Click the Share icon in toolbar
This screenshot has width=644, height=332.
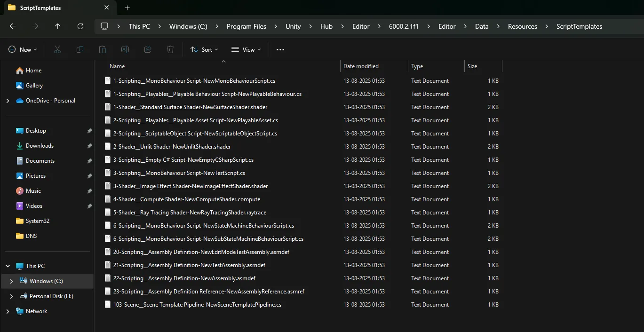click(x=148, y=49)
